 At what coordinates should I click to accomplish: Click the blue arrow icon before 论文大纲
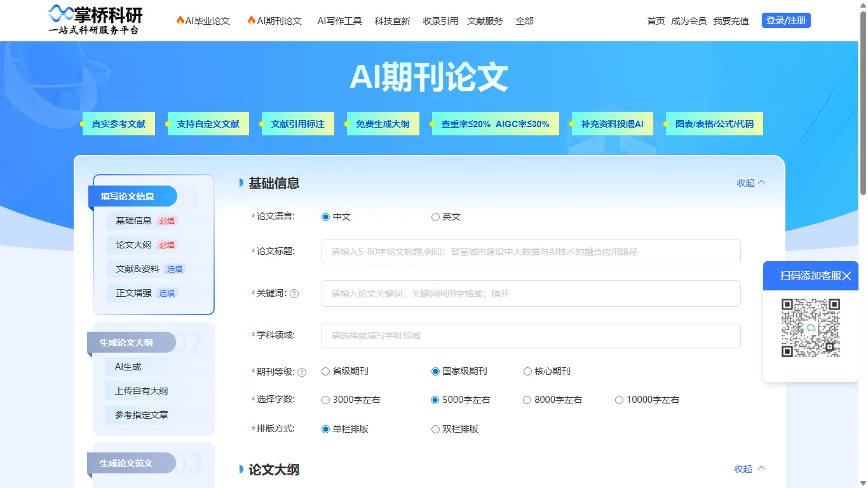tap(242, 470)
